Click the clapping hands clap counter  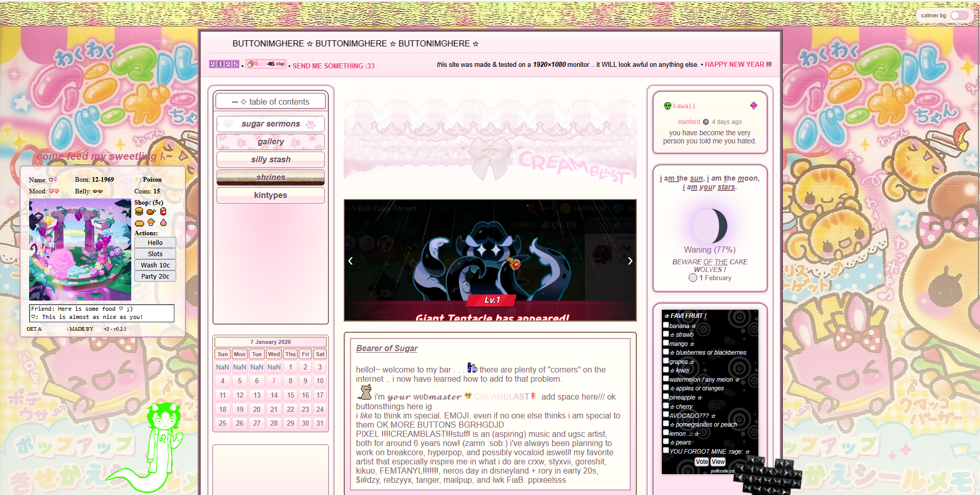click(266, 64)
